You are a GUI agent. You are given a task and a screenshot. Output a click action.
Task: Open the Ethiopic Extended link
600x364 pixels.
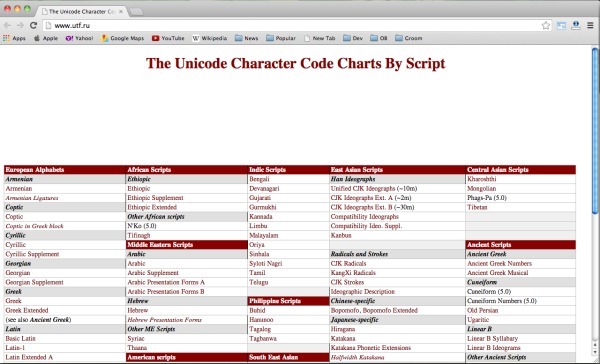pos(152,207)
